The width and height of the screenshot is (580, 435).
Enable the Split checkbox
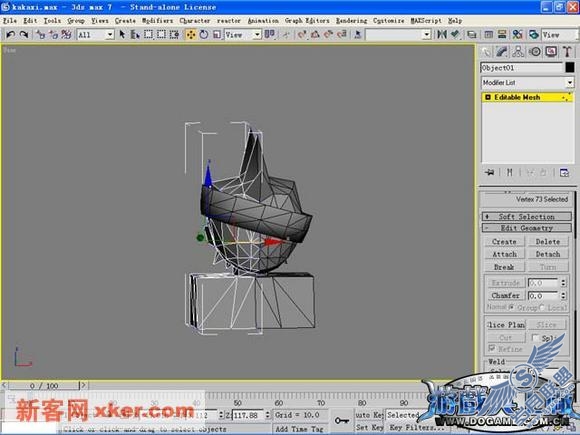[535, 337]
